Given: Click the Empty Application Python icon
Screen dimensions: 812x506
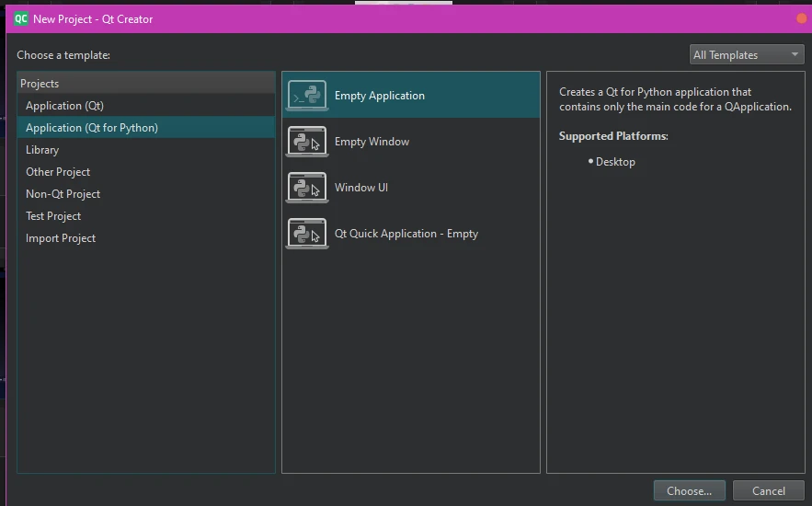Looking at the screenshot, I should [307, 96].
